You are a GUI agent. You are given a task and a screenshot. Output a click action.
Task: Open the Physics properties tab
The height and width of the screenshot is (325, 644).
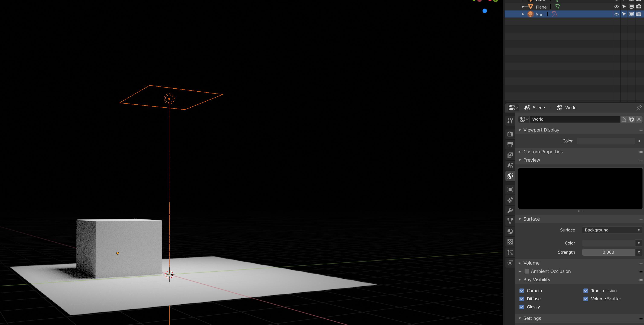pos(510,263)
